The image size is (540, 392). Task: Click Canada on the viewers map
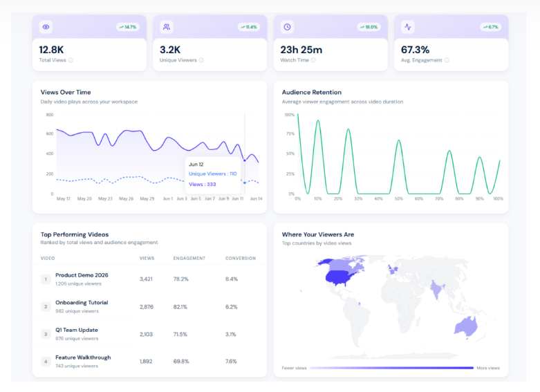tap(342, 264)
